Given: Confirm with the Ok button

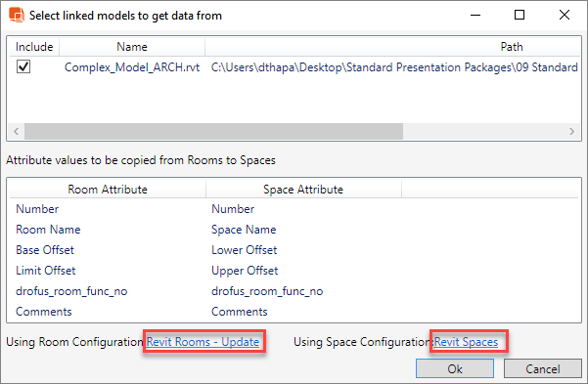Looking at the screenshot, I should [x=455, y=368].
